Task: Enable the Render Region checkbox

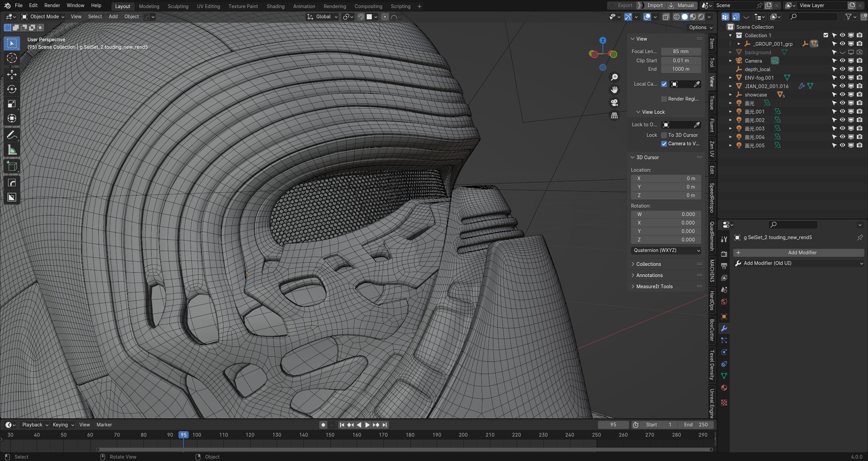Action: [664, 99]
